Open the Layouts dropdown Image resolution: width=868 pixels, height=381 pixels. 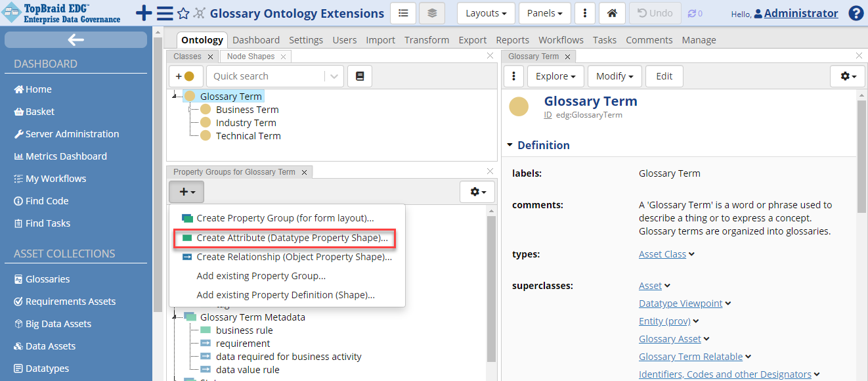[x=486, y=13]
